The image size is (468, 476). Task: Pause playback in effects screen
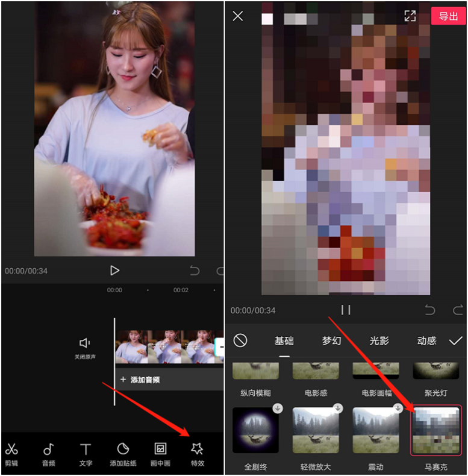coord(346,310)
